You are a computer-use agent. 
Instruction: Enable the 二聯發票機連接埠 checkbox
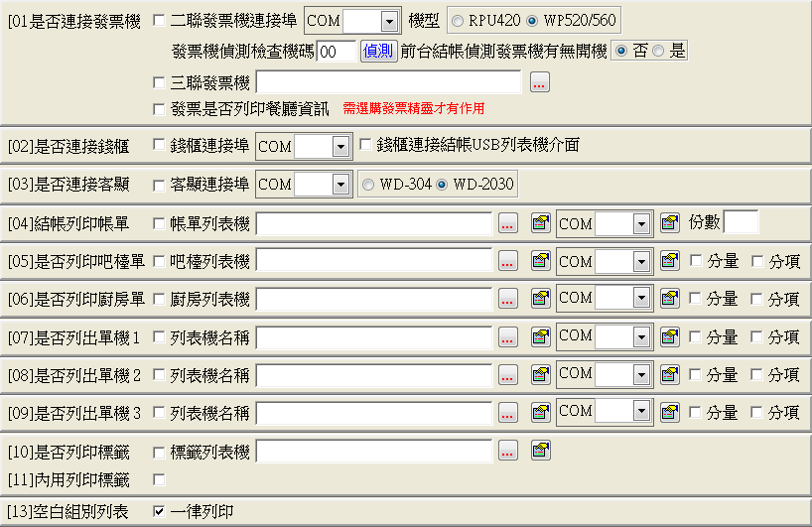tap(160, 21)
